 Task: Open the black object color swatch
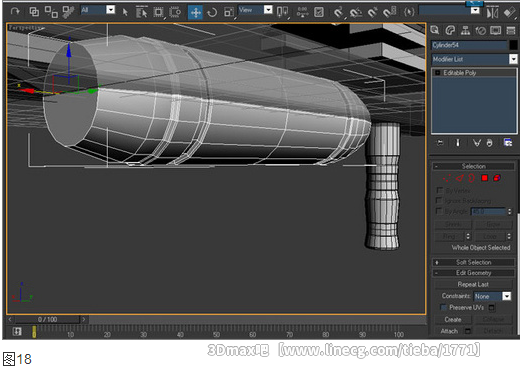coord(513,45)
